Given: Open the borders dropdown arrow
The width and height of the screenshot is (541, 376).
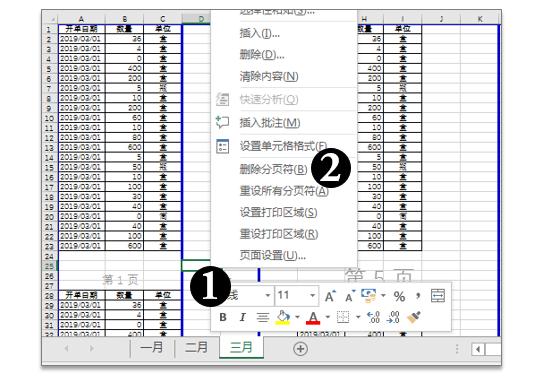Looking at the screenshot, I should 358,317.
